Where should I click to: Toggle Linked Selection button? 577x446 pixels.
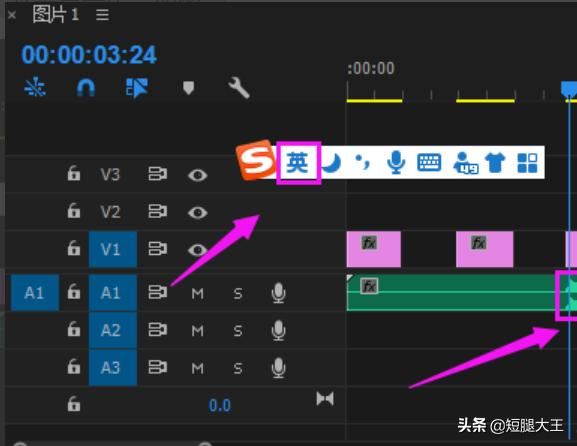point(137,88)
